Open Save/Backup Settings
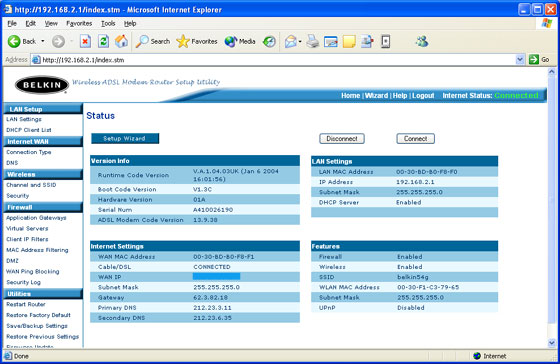This screenshot has height=364, width=560. pos(37,326)
